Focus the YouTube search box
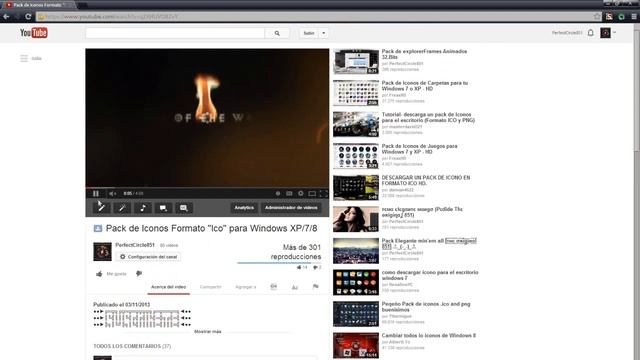This screenshot has width=640, height=360. tap(175, 33)
